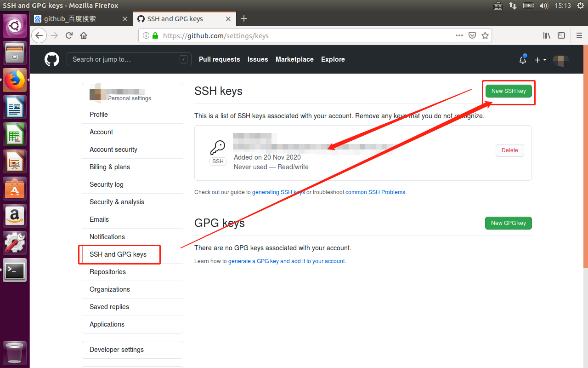Focus the Search or jump to box

point(129,59)
